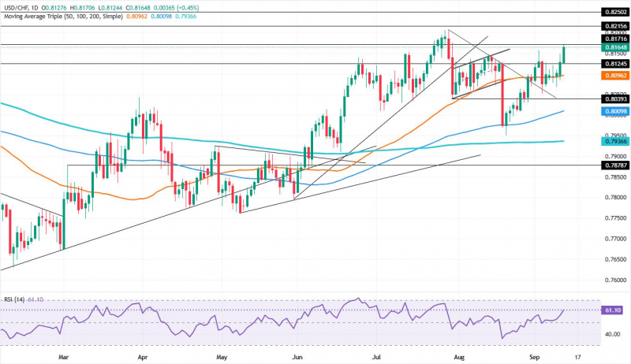This screenshot has width=631, height=364.
Task: Select the Moving Average Triple indicator label
Action: 63,17
